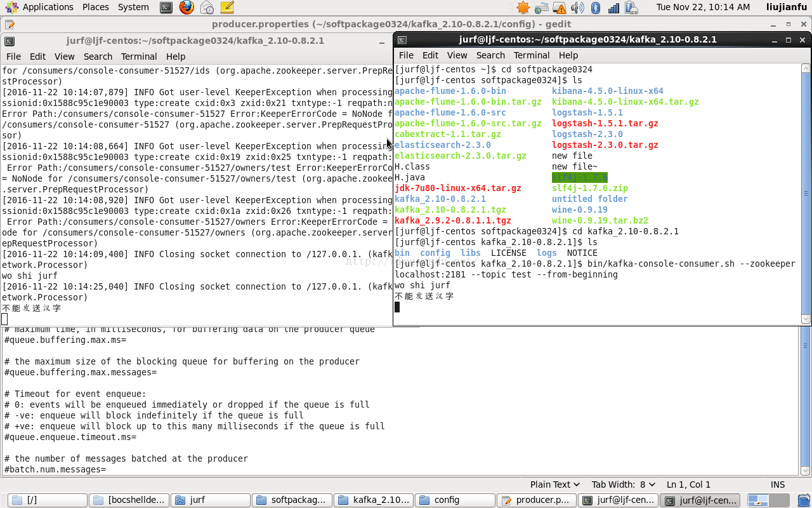
Task: Click the front terminal's title bar window icon
Action: pyautogui.click(x=402, y=39)
